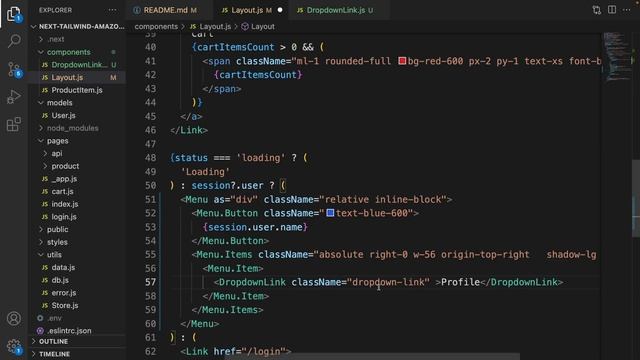Screen dimensions: 640x360
Task: Open User.js file
Action: [x=77, y=115]
